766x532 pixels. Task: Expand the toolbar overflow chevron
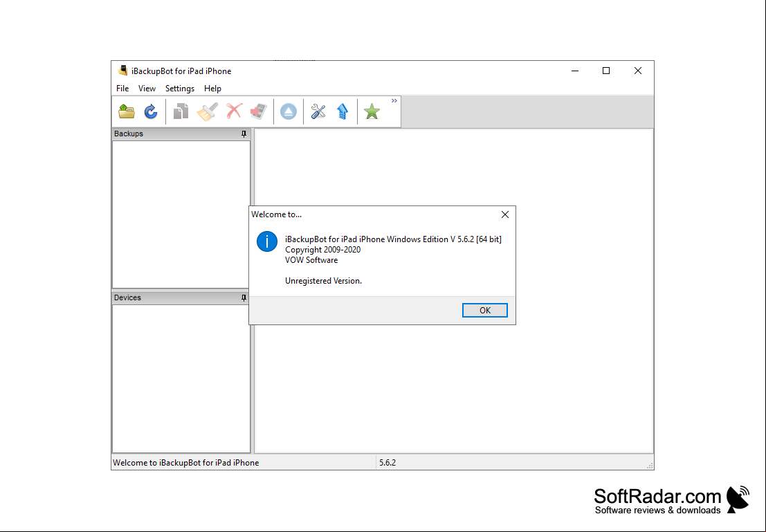point(394,100)
